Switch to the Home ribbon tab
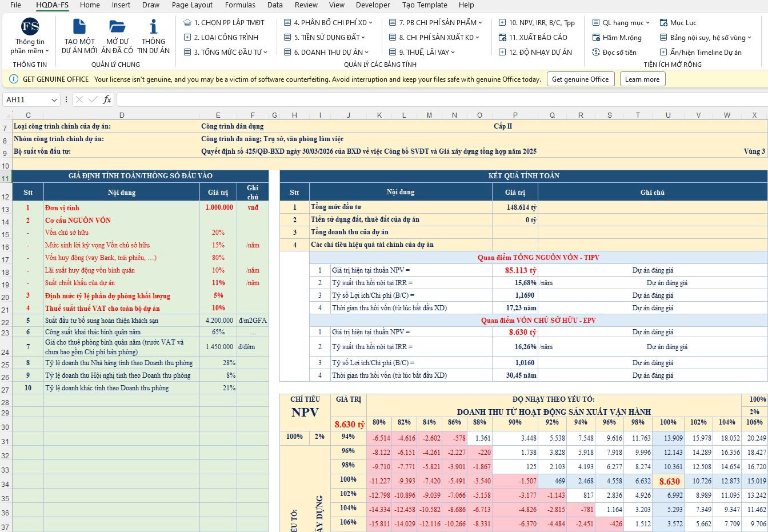This screenshot has height=532, width=768. pos(90,5)
